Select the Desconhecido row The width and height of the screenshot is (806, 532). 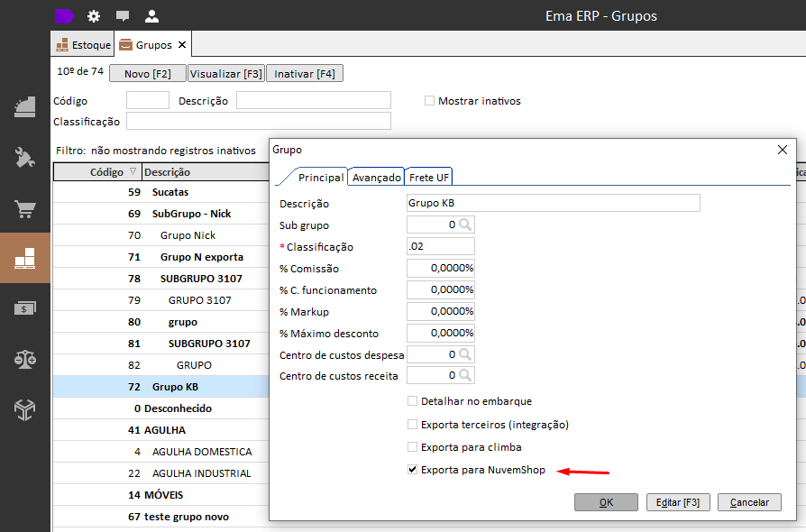click(161, 408)
